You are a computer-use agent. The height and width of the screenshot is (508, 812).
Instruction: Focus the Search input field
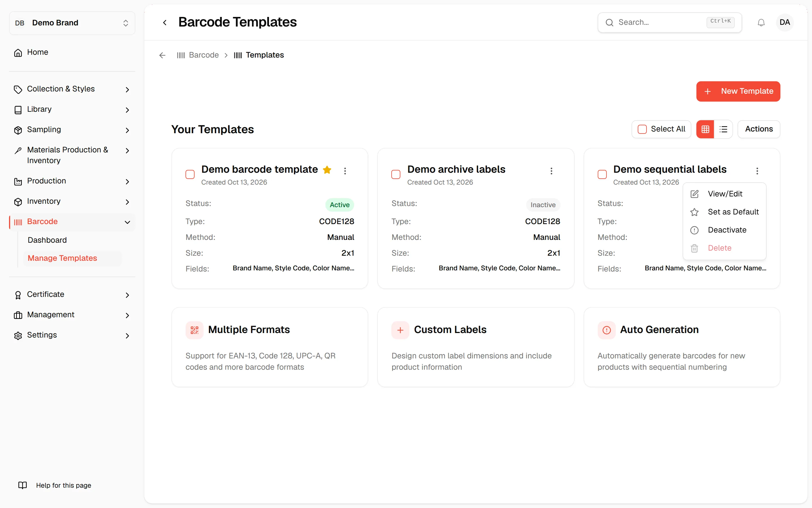[669, 23]
